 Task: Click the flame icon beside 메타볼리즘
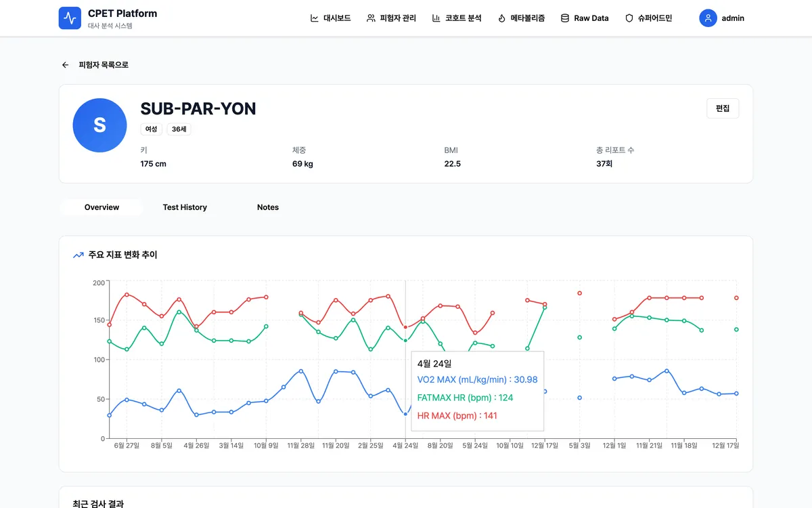501,18
